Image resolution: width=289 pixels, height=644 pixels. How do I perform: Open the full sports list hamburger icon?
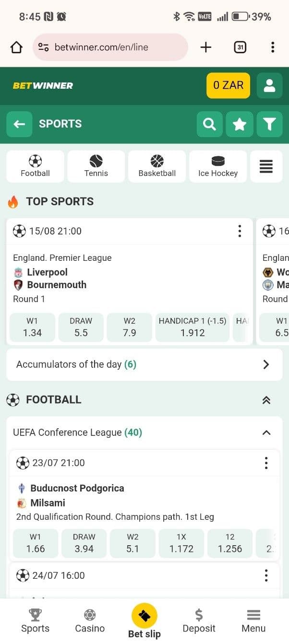[266, 166]
